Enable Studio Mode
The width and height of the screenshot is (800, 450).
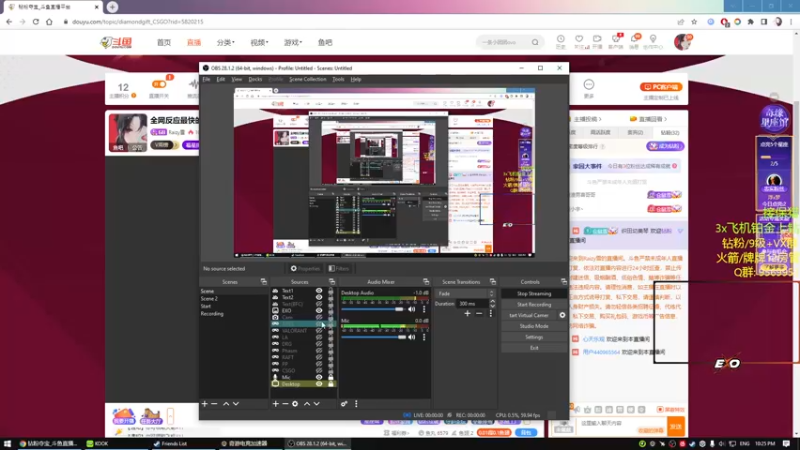pyautogui.click(x=534, y=326)
